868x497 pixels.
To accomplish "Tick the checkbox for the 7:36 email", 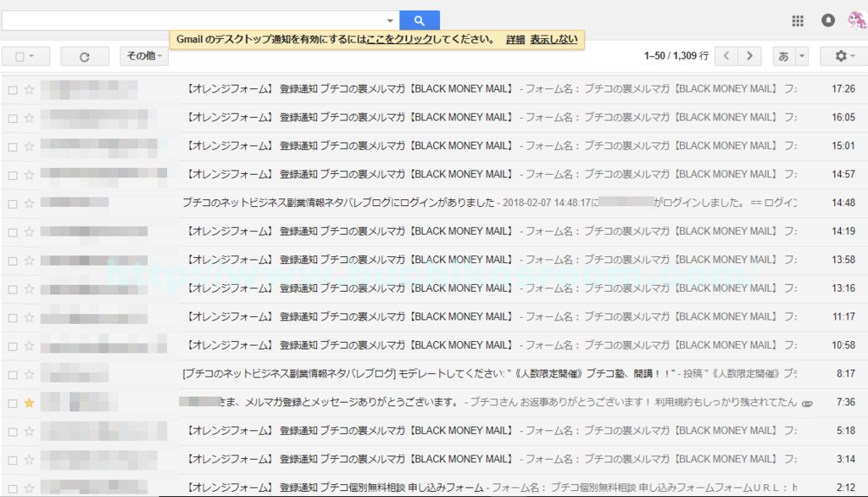I will 13,404.
